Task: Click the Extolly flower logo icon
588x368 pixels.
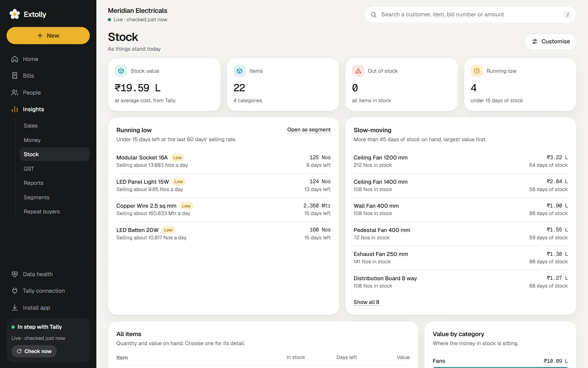Action: click(15, 14)
